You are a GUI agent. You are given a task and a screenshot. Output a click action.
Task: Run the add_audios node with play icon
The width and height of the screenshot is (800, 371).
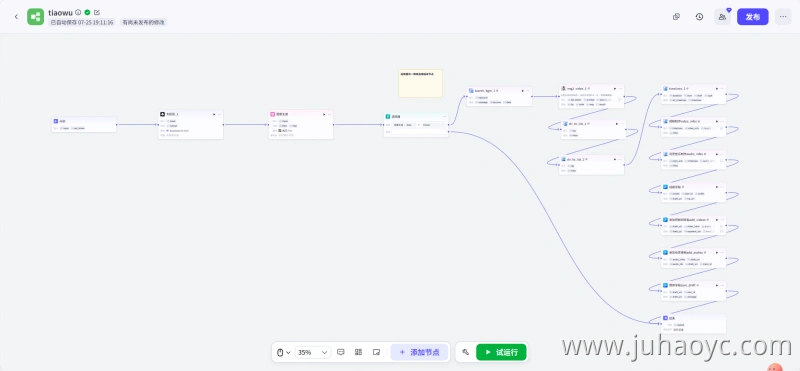pos(717,252)
